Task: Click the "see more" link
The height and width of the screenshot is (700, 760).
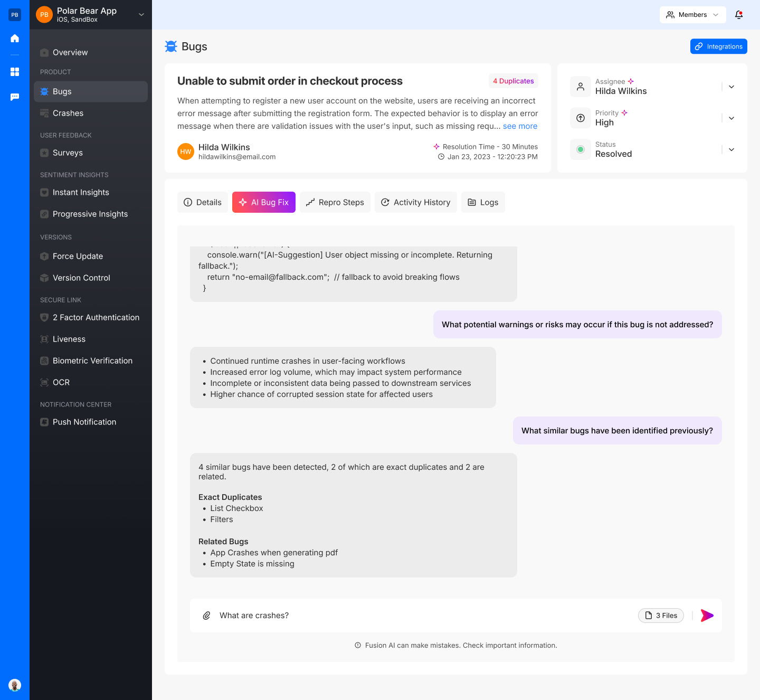Action: [x=520, y=126]
